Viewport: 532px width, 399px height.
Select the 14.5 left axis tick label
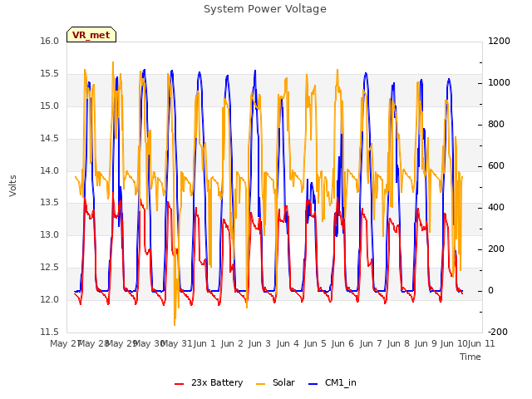(x=49, y=138)
